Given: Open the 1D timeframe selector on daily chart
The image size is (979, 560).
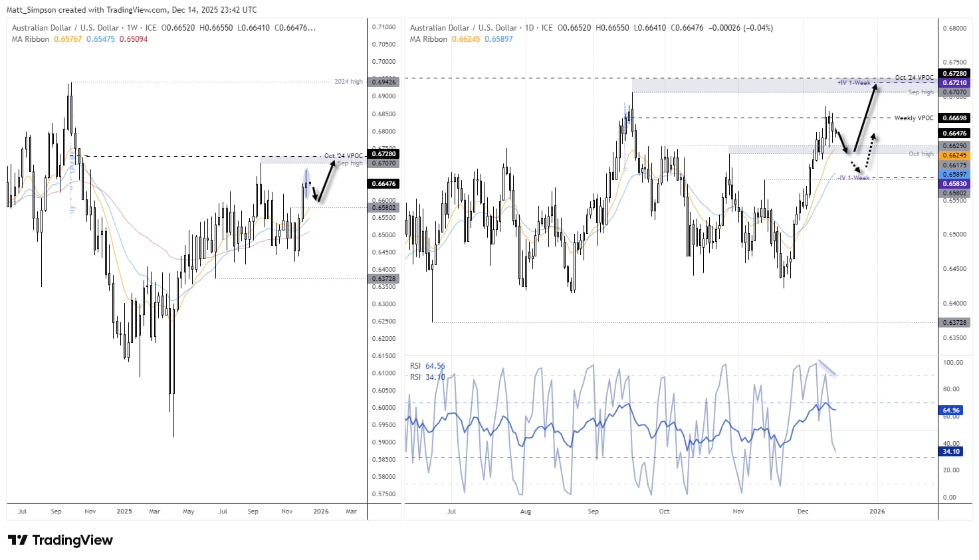Looking at the screenshot, I should (x=529, y=28).
